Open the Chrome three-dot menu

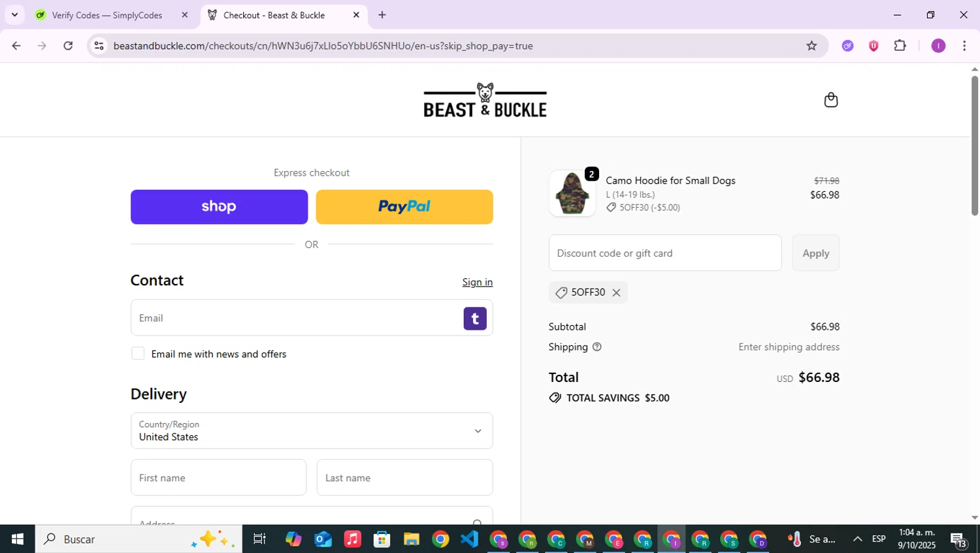pos(964,46)
